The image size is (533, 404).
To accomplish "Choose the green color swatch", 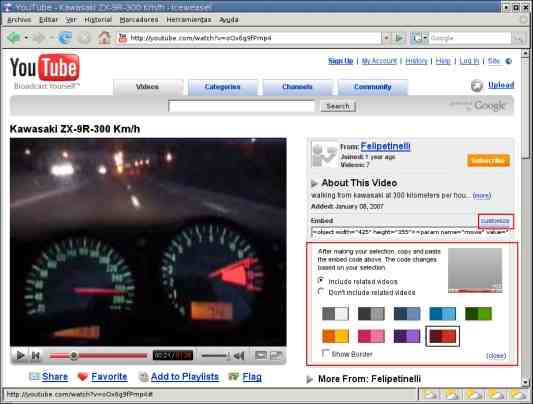I will (478, 314).
